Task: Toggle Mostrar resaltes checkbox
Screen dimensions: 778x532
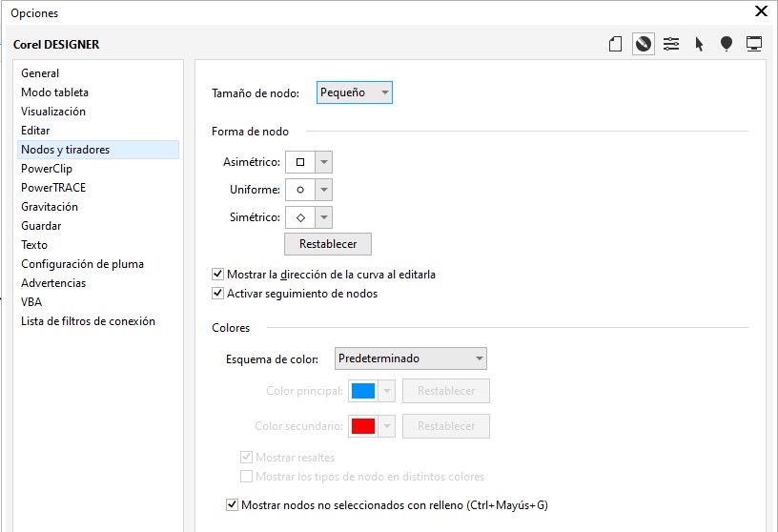Action: pos(246,457)
